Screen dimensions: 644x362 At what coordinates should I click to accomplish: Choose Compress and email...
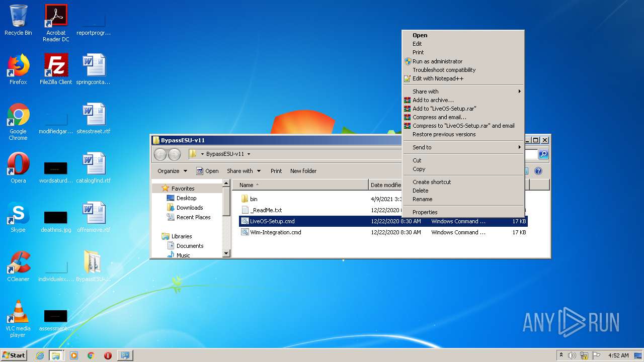[x=463, y=117]
